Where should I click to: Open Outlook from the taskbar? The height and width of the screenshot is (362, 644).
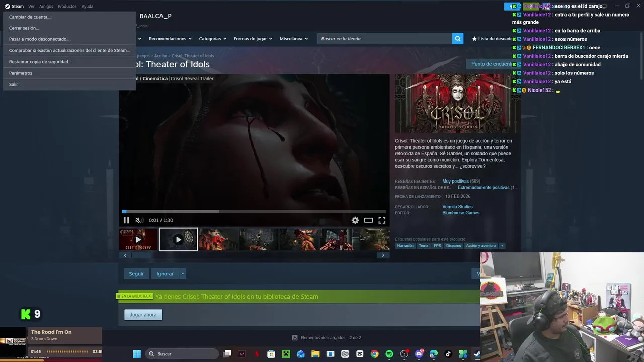click(301, 354)
